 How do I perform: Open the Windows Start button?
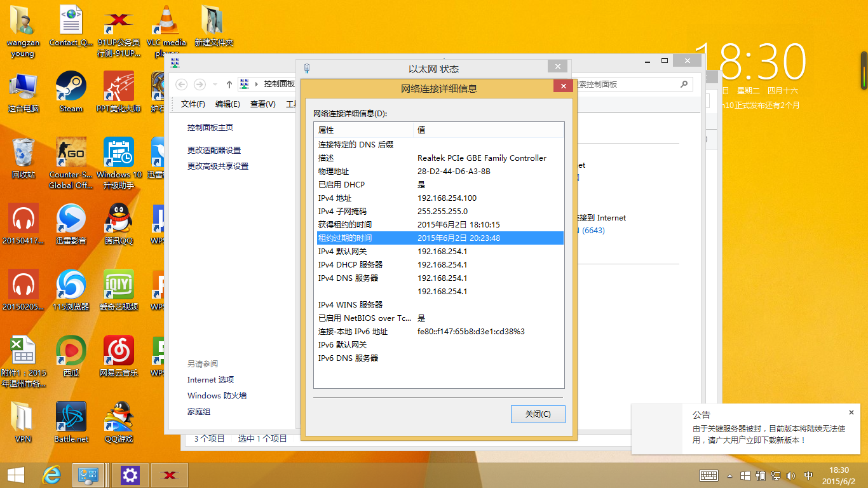(16, 475)
